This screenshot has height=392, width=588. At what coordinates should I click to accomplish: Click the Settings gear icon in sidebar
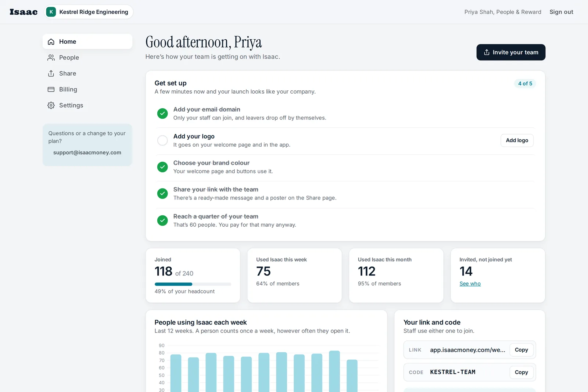pyautogui.click(x=51, y=105)
